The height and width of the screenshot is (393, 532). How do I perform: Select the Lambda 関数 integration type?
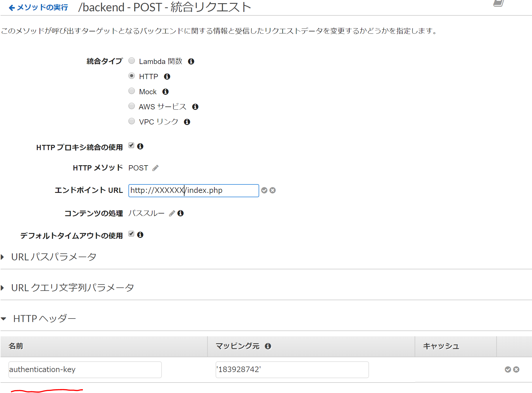pos(132,61)
